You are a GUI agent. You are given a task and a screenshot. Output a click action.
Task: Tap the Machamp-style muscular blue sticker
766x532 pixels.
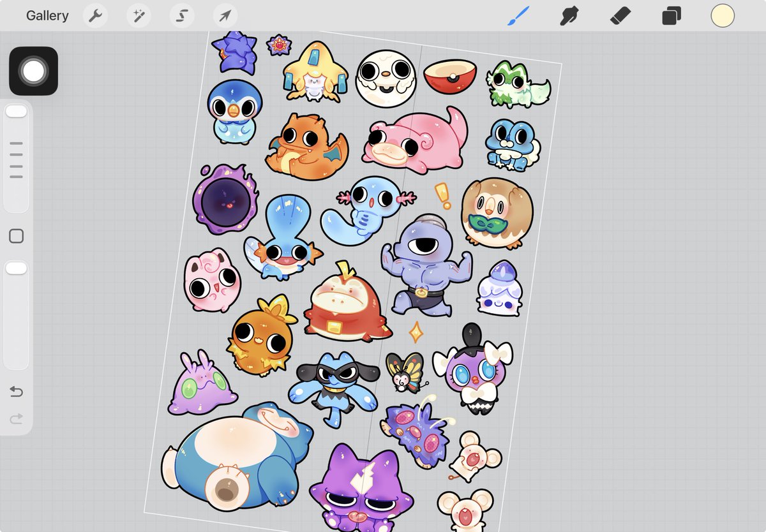coord(426,264)
